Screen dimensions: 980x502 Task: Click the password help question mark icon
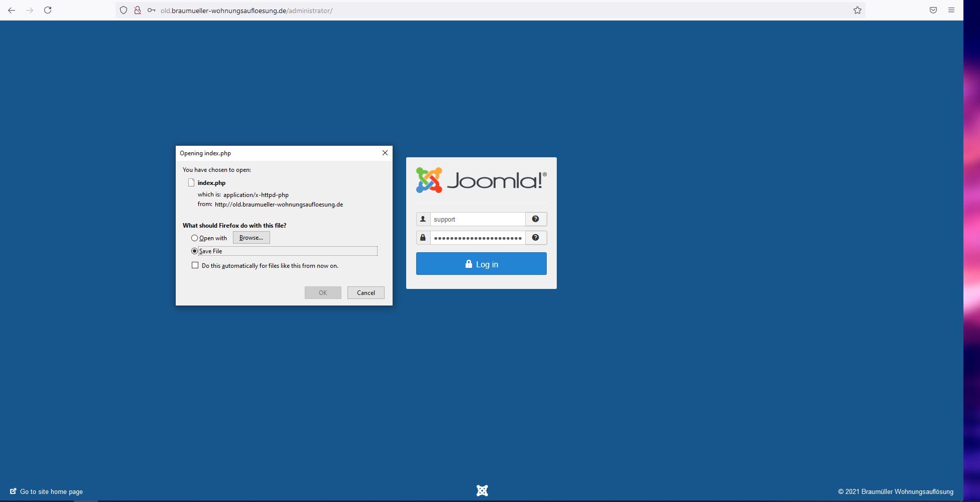[x=535, y=237]
